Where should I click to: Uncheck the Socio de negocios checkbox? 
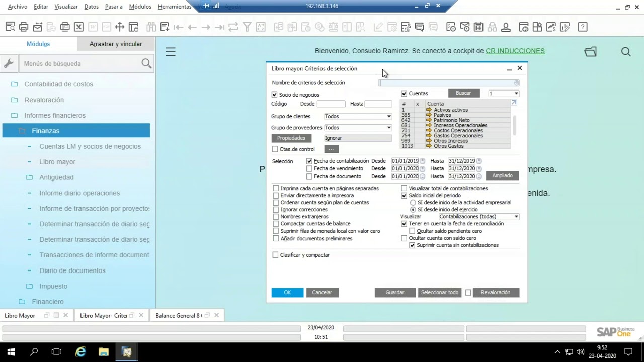(x=274, y=95)
